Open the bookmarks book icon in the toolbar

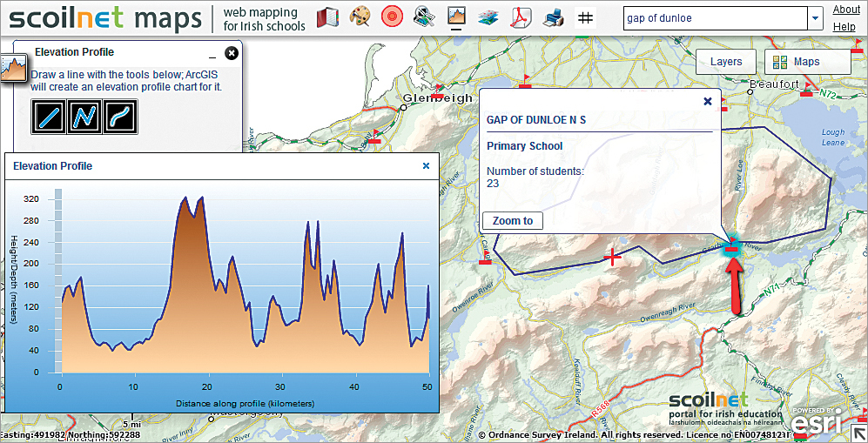click(x=327, y=17)
